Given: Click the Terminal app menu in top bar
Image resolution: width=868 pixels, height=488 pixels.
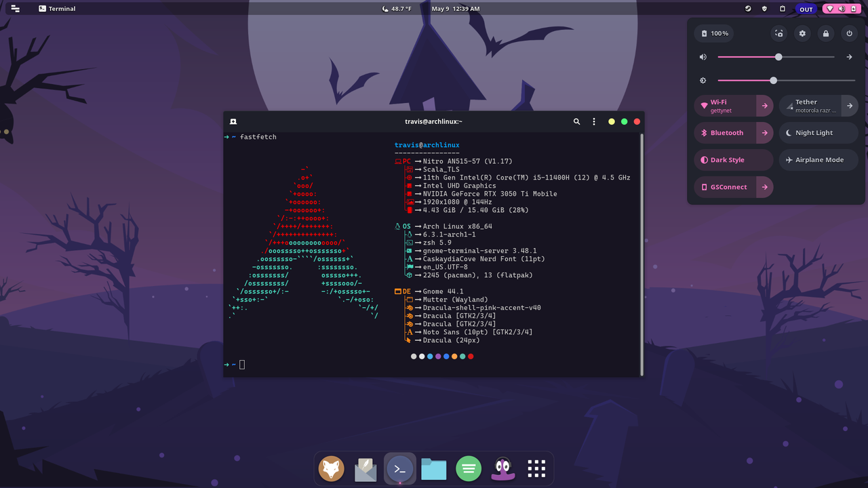Looking at the screenshot, I should point(57,9).
